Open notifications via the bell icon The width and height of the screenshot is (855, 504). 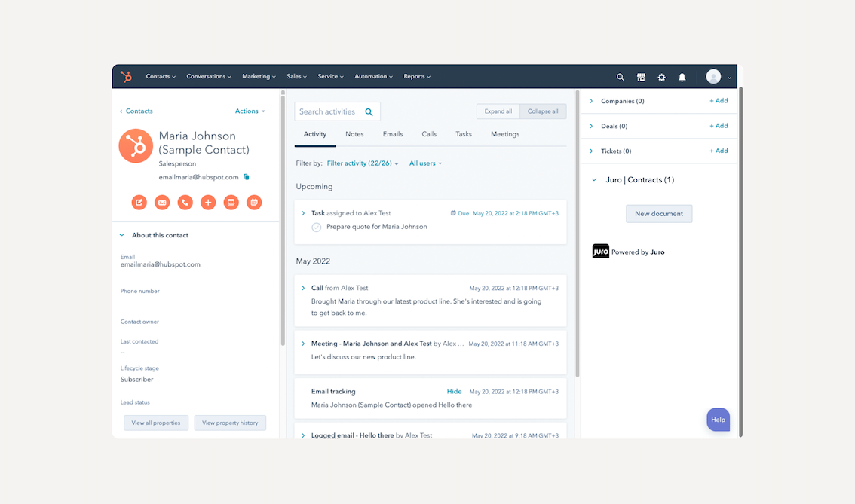tap(682, 76)
